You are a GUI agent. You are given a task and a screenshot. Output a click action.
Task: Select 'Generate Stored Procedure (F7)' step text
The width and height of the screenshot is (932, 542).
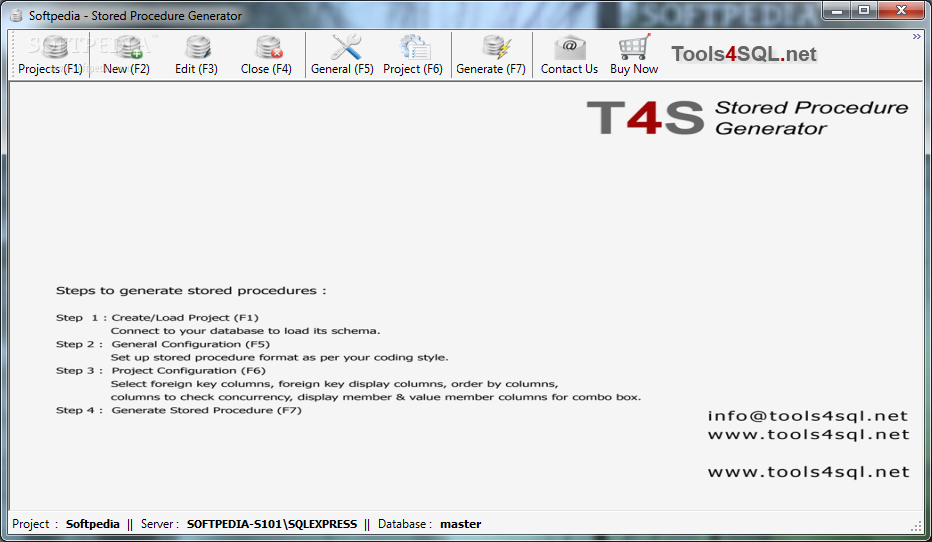[x=206, y=410]
